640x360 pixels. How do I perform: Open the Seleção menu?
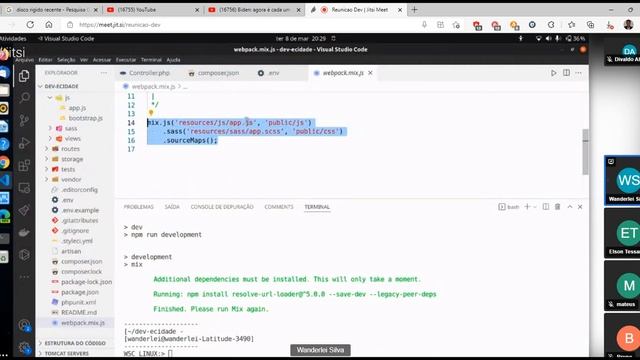click(x=66, y=60)
